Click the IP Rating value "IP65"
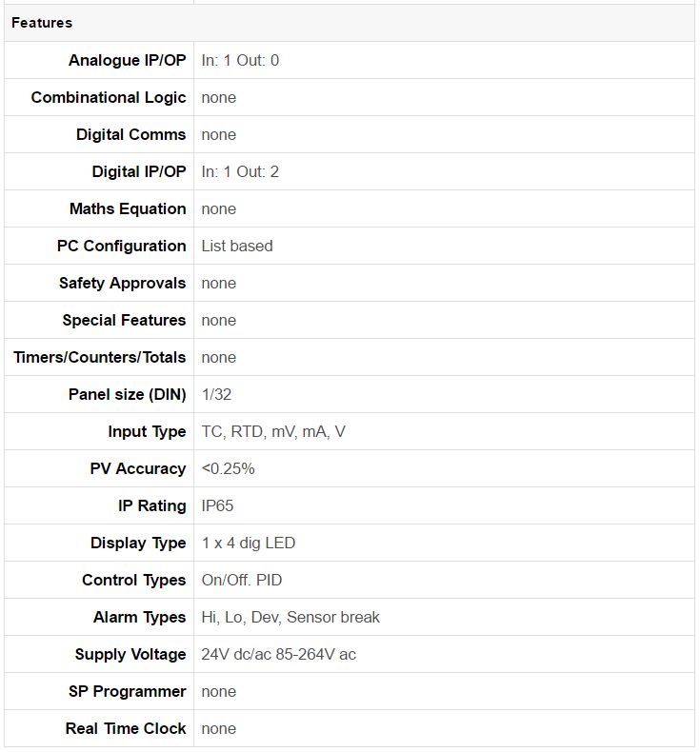The width and height of the screenshot is (700, 752). coord(217,505)
